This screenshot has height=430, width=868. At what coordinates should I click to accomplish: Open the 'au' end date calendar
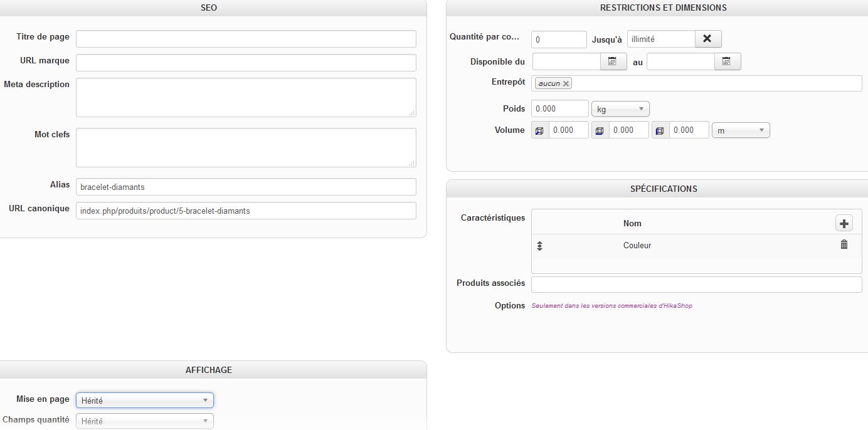click(727, 61)
